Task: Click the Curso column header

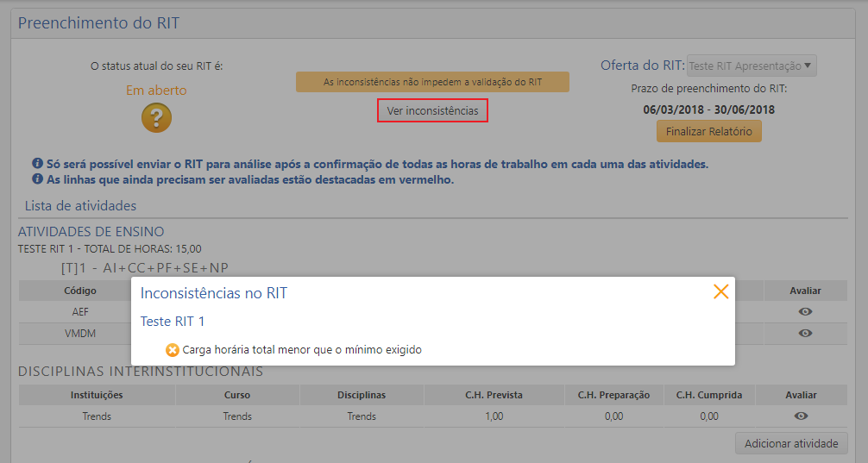Action: 237,395
